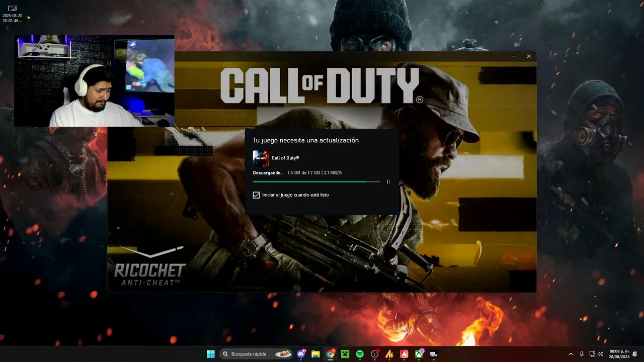Click the download progress bar

pos(316,182)
